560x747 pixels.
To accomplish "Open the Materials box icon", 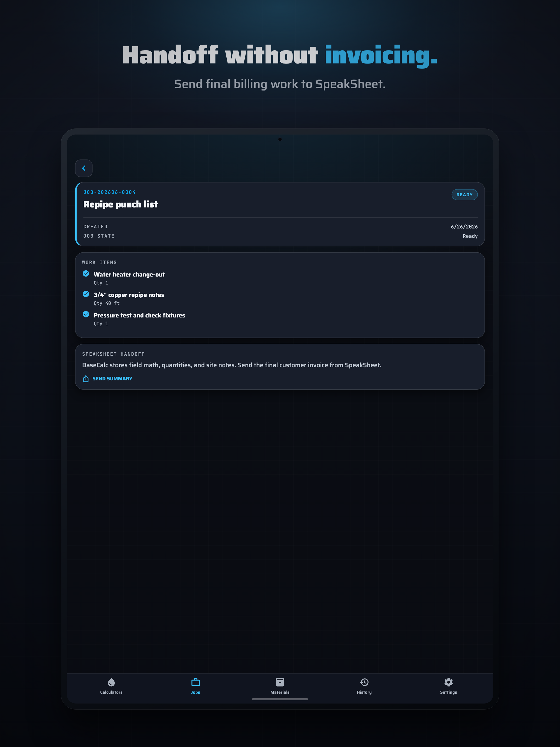I will tap(280, 682).
